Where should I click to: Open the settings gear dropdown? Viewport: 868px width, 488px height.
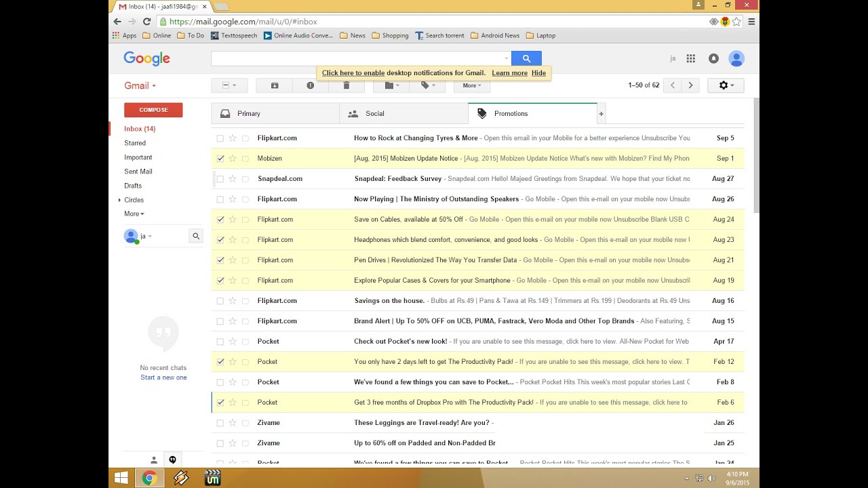pos(726,85)
